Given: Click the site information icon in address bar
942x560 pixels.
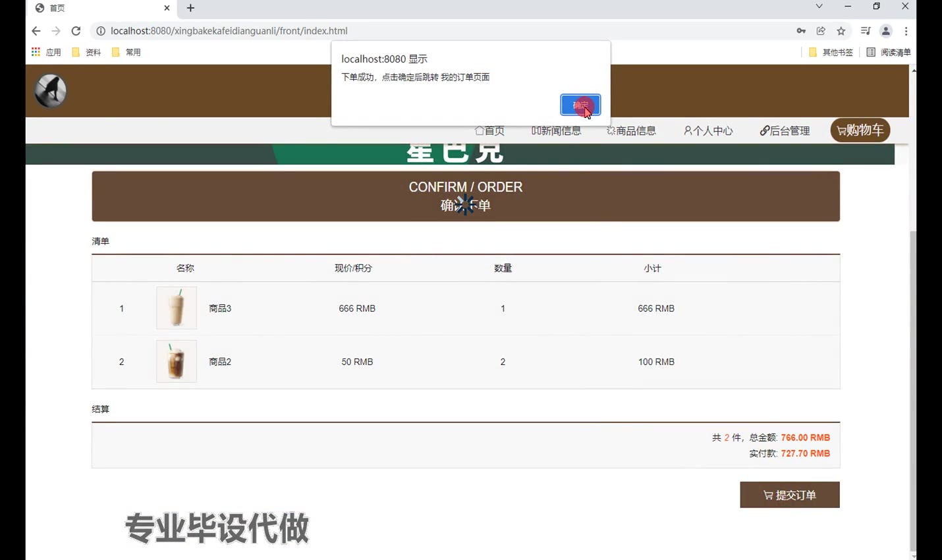Looking at the screenshot, I should (x=101, y=31).
